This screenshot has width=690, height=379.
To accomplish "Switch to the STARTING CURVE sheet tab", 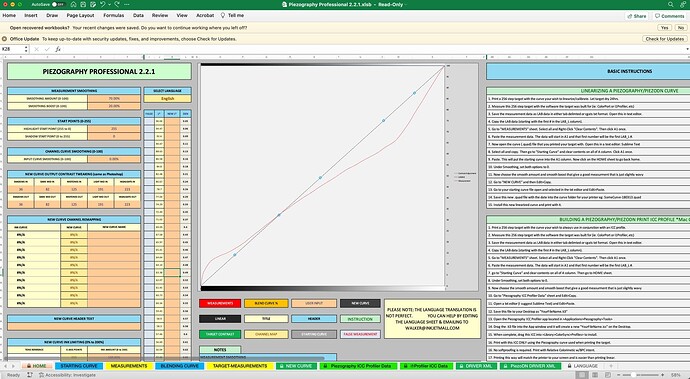I will pyautogui.click(x=79, y=366).
